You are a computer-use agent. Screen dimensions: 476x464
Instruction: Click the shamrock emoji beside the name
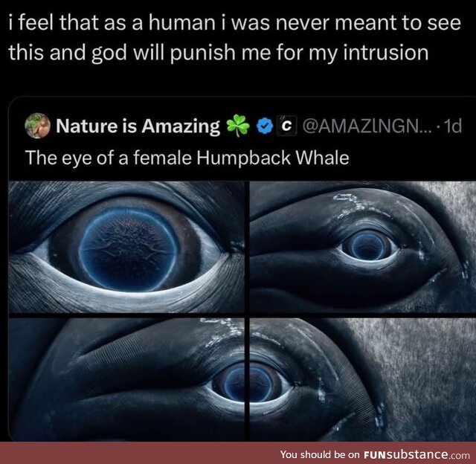[238, 126]
